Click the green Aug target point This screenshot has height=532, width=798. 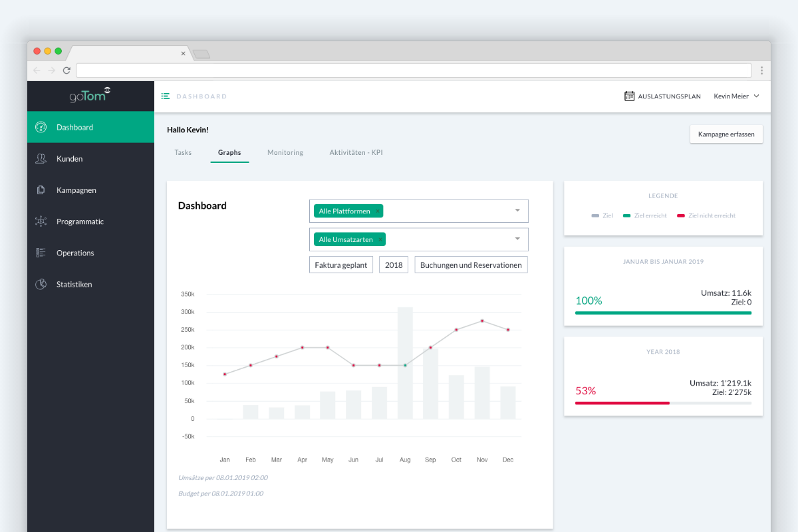[405, 365]
